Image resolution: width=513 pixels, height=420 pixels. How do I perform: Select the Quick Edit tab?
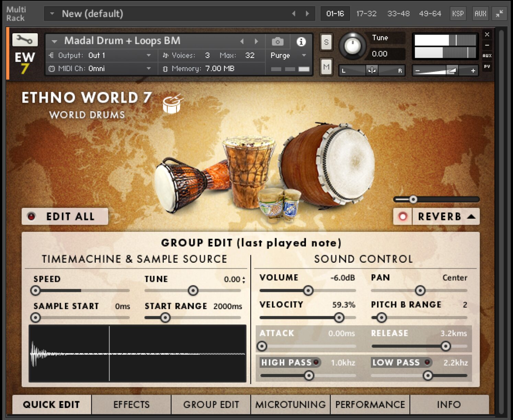tap(52, 405)
